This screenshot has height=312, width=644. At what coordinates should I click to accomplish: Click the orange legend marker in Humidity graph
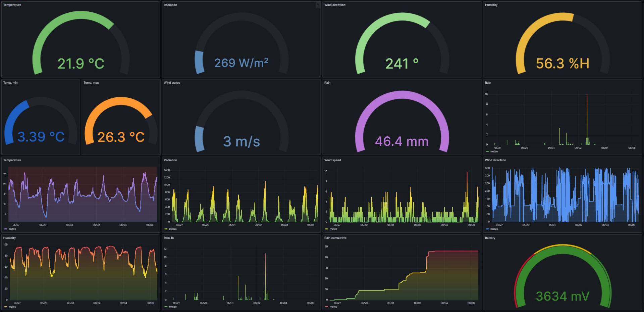coord(6,307)
